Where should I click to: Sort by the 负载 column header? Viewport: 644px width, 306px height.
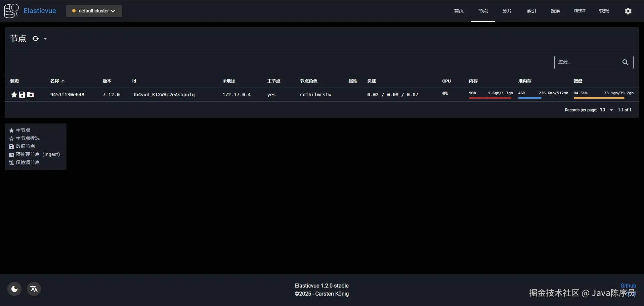(x=372, y=81)
